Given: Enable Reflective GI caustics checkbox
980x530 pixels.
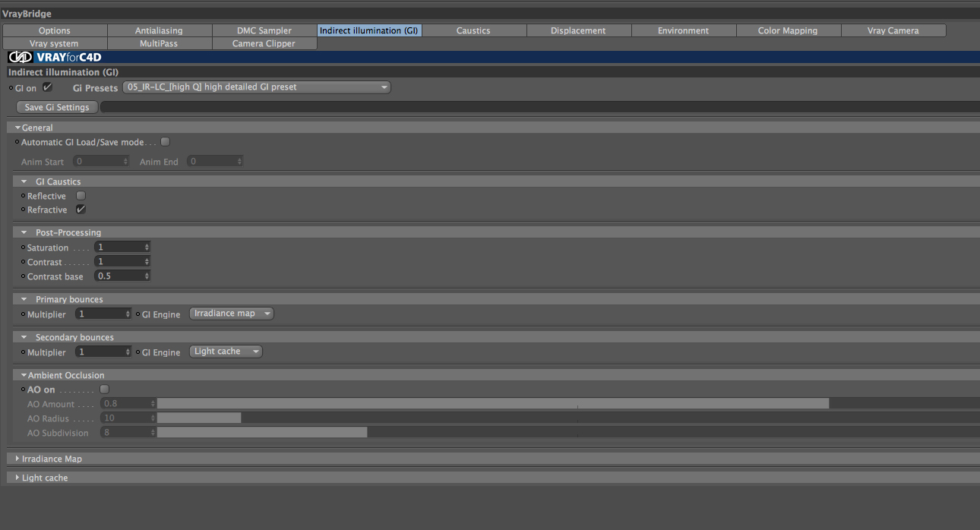Looking at the screenshot, I should click(81, 196).
